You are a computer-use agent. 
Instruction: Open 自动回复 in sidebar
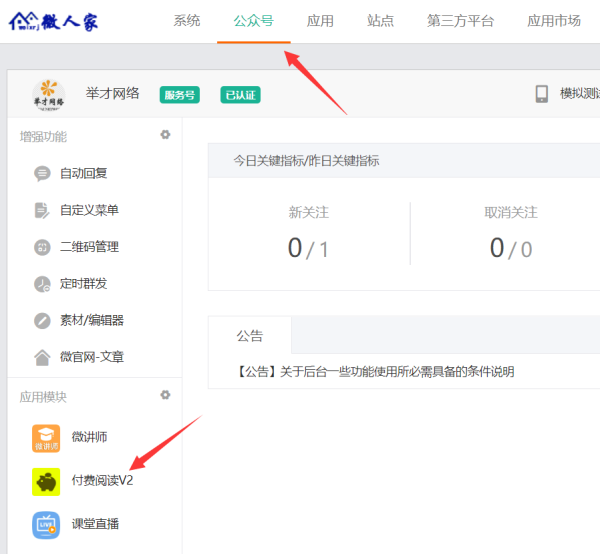click(83, 173)
